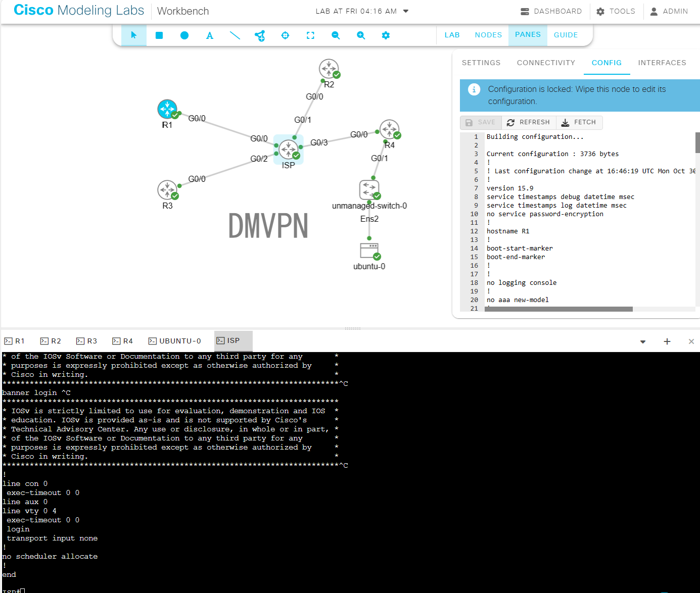The height and width of the screenshot is (593, 700).
Task: Select the ubuntu-0 server node
Action: [369, 251]
